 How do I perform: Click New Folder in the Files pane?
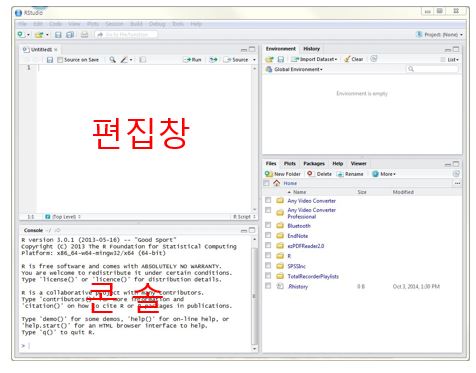(283, 174)
